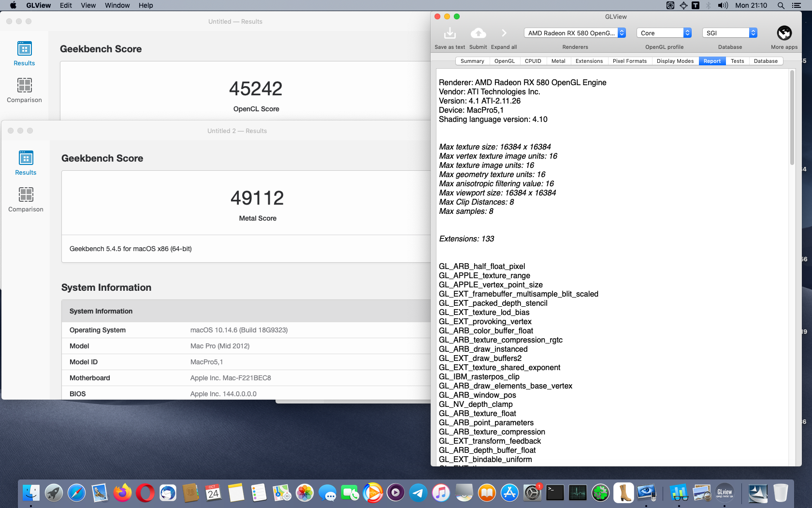Screen dimensions: 812x508
Task: Open the View menu
Action: point(88,5)
